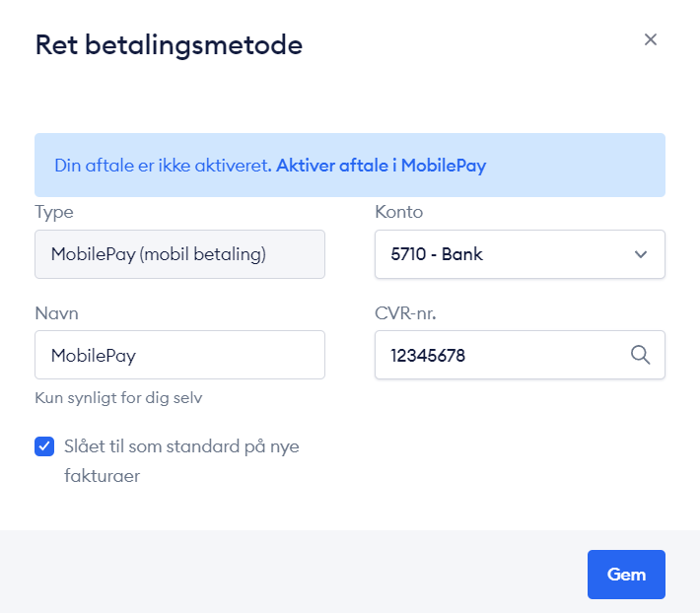The height and width of the screenshot is (613, 700).
Task: Select the disabled Type field MobilePay (mobil betaling)
Action: tap(179, 254)
